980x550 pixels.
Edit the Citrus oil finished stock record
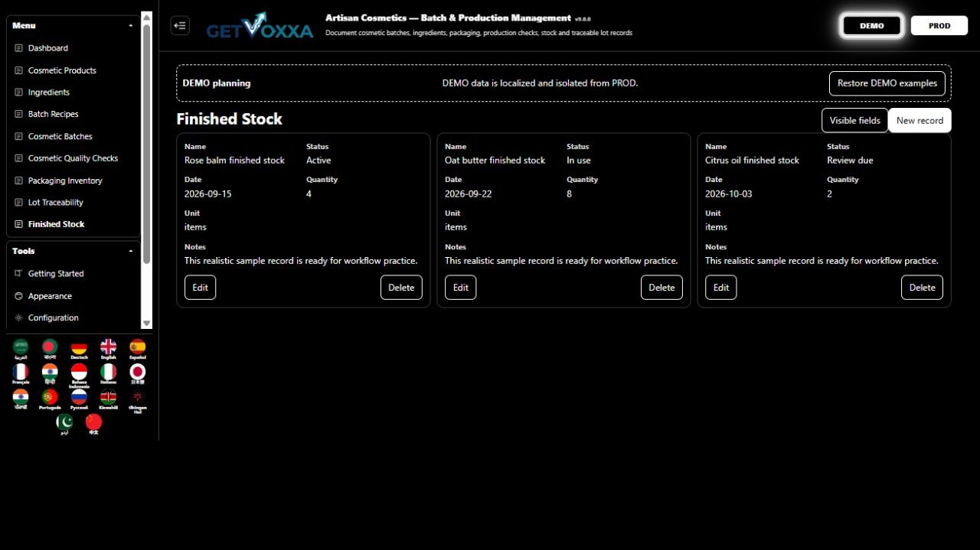(720, 288)
